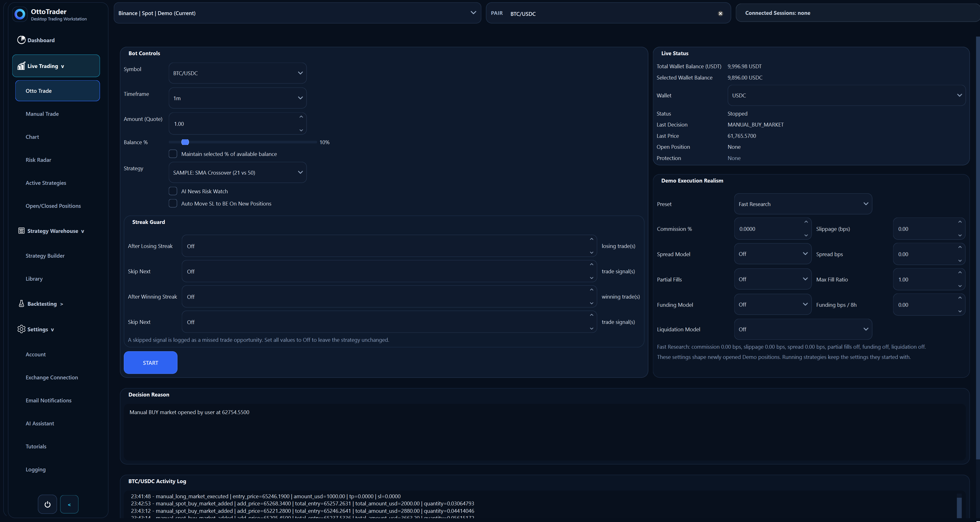Open AI Assistant page
Viewport: 980px width, 522px height.
tap(40, 423)
